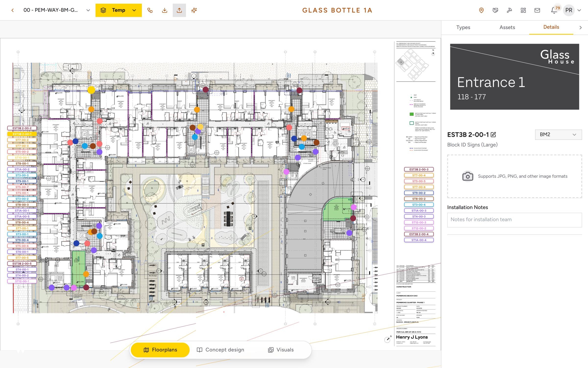Click the camera upload icon

coord(467,176)
